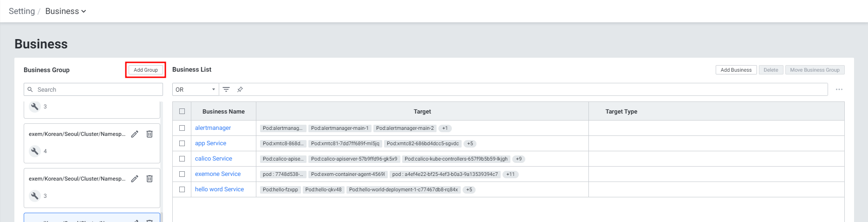
Task: Click the Business Group search field
Action: (98, 89)
